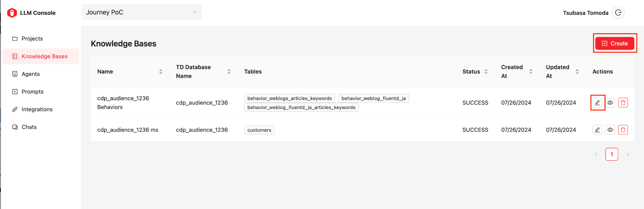Sort by the Status column arrows
Viewport: 644px width, 209px height.
pyautogui.click(x=486, y=72)
